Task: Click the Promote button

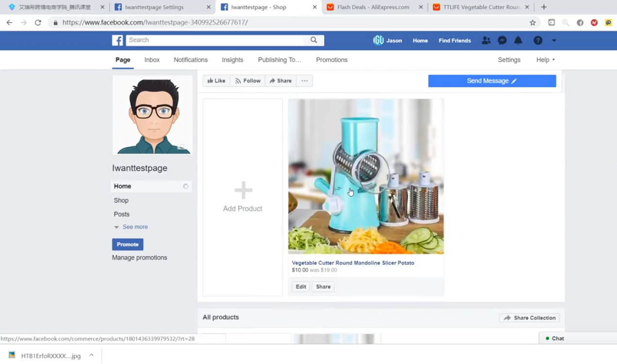Action: [x=128, y=245]
